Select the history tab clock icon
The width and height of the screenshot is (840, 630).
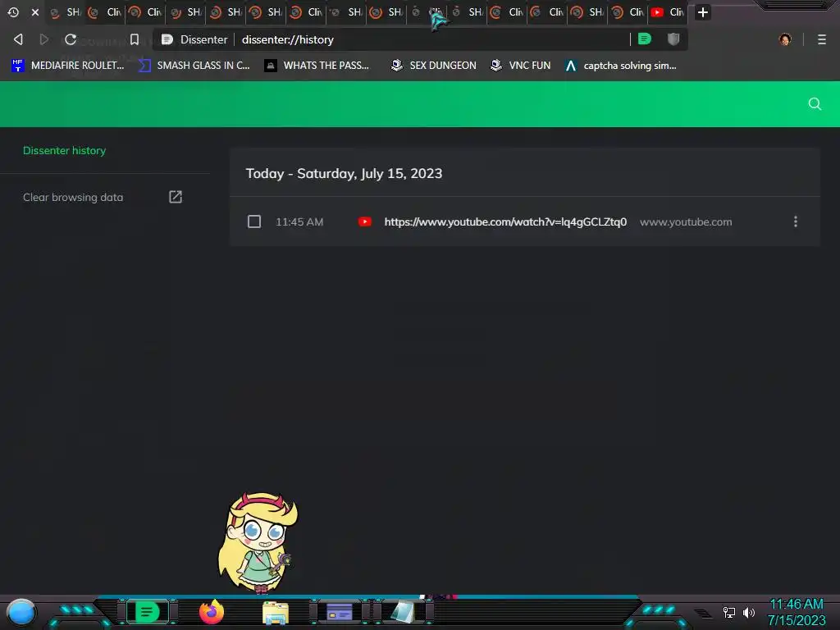pos(13,11)
